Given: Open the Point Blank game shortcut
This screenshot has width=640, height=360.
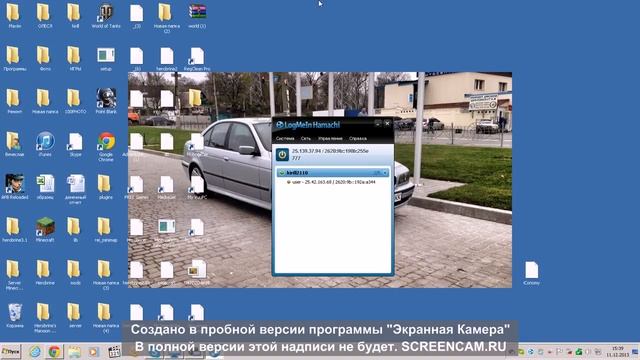Looking at the screenshot, I should (106, 101).
